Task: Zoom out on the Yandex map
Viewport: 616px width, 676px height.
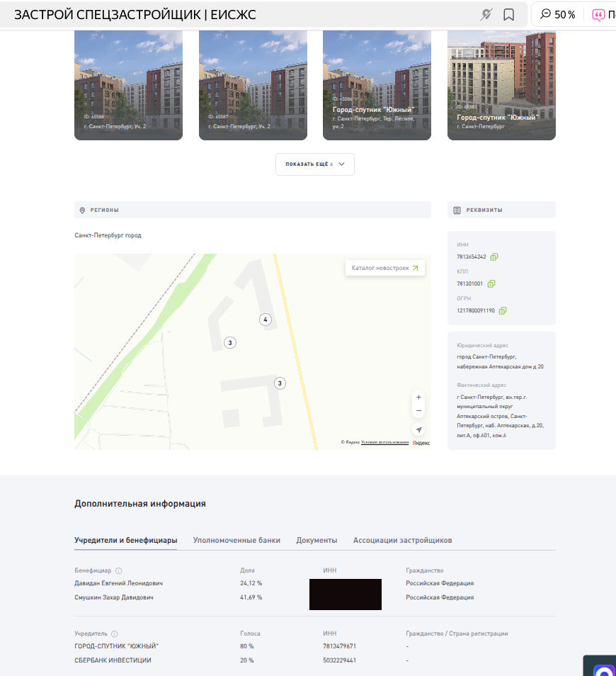Action: 418,411
